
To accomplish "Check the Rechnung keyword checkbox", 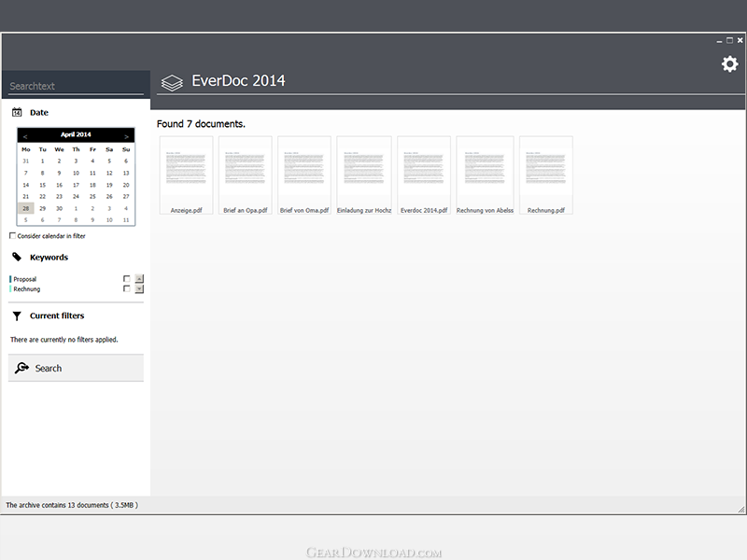I will [x=126, y=288].
